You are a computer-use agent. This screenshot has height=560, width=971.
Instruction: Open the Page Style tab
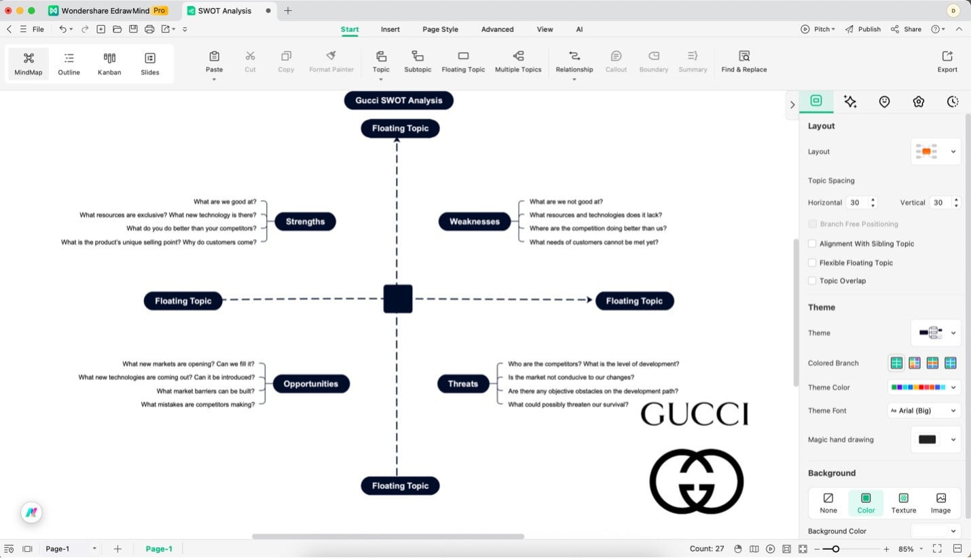[440, 29]
